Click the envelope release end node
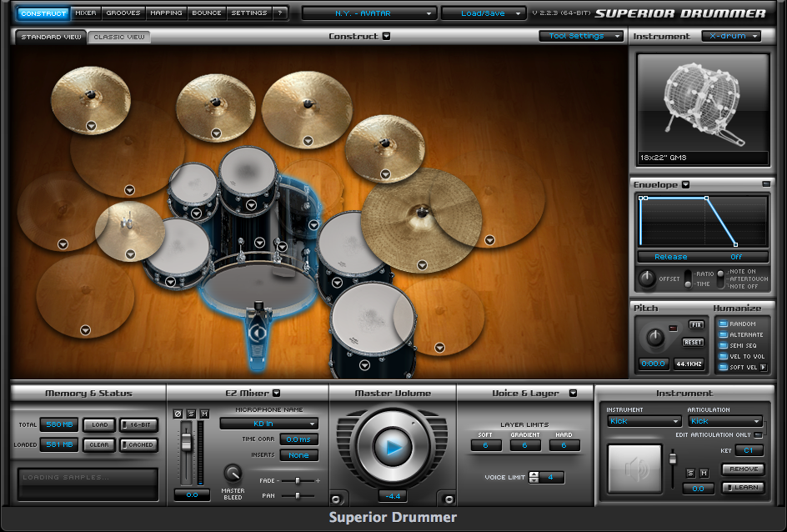The image size is (787, 532). pos(736,245)
